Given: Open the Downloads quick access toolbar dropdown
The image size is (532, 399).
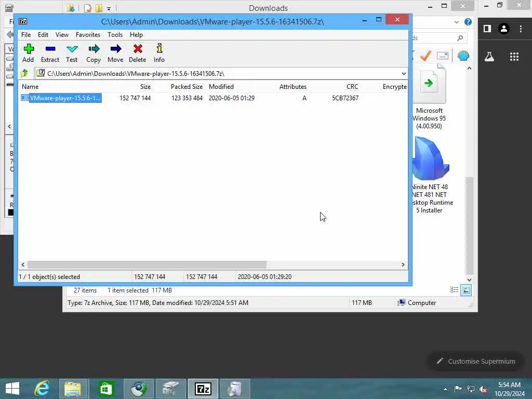Looking at the screenshot, I should [x=109, y=8].
